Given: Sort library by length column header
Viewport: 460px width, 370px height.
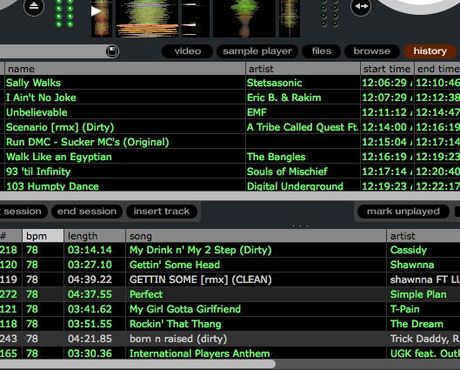Looking at the screenshot, I should pyautogui.click(x=95, y=236).
